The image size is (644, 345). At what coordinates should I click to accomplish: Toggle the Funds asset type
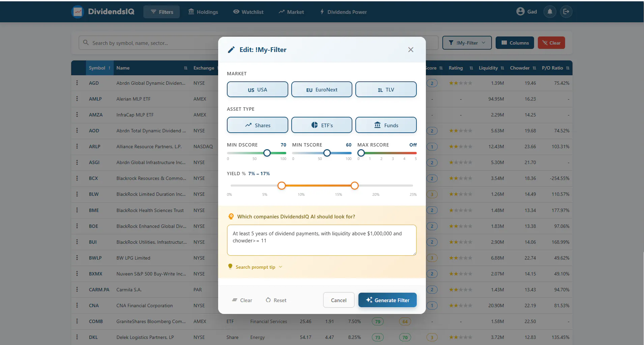386,125
